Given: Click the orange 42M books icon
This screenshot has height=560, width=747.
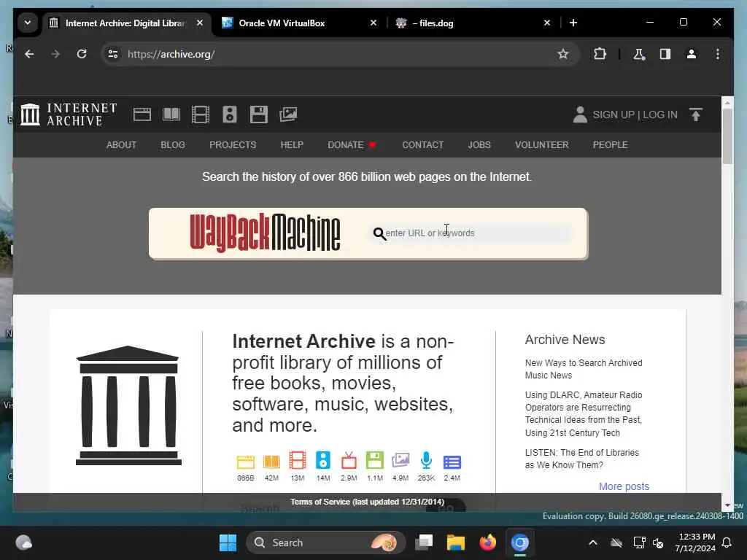Looking at the screenshot, I should point(271,462).
